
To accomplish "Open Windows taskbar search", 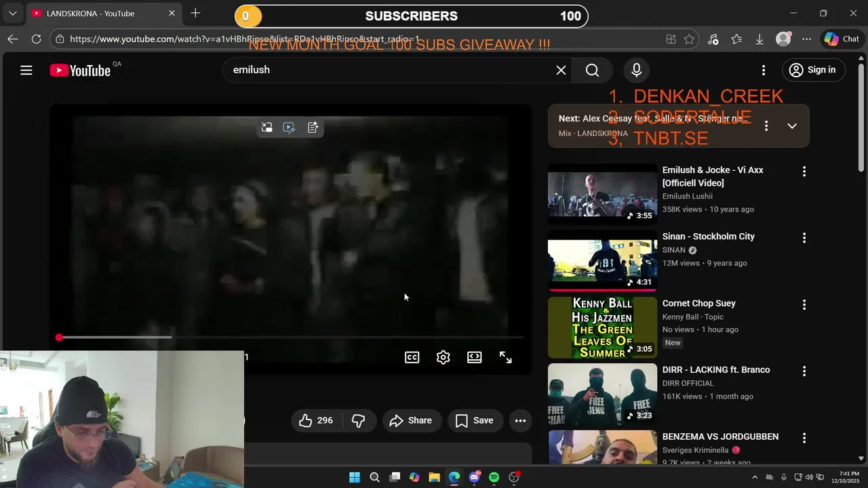I will (x=374, y=477).
